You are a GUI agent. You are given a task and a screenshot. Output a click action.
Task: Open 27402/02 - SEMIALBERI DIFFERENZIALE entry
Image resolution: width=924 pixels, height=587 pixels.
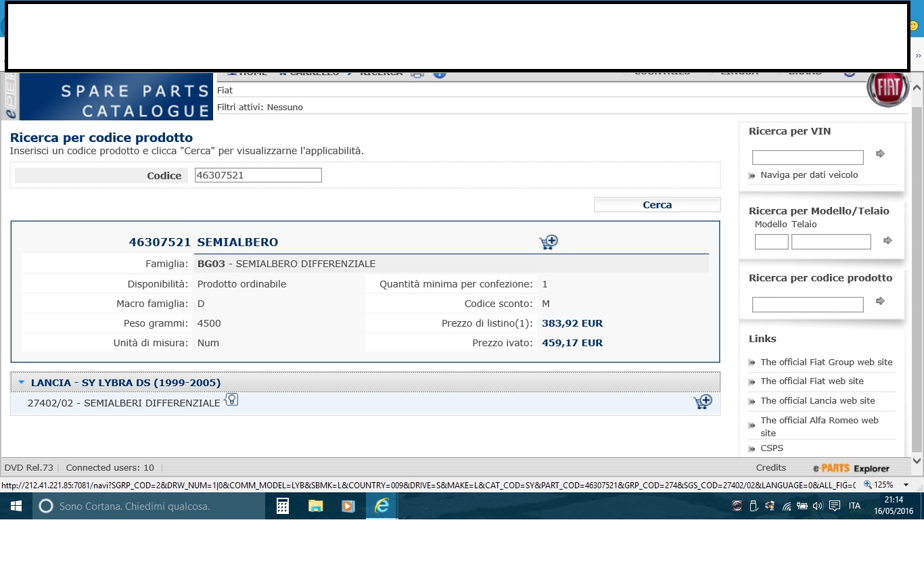(x=124, y=403)
